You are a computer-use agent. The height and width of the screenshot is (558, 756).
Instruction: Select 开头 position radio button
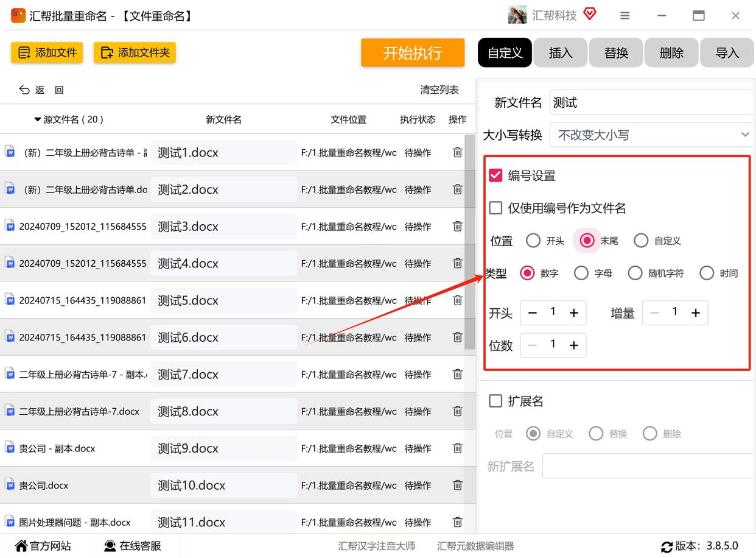533,241
